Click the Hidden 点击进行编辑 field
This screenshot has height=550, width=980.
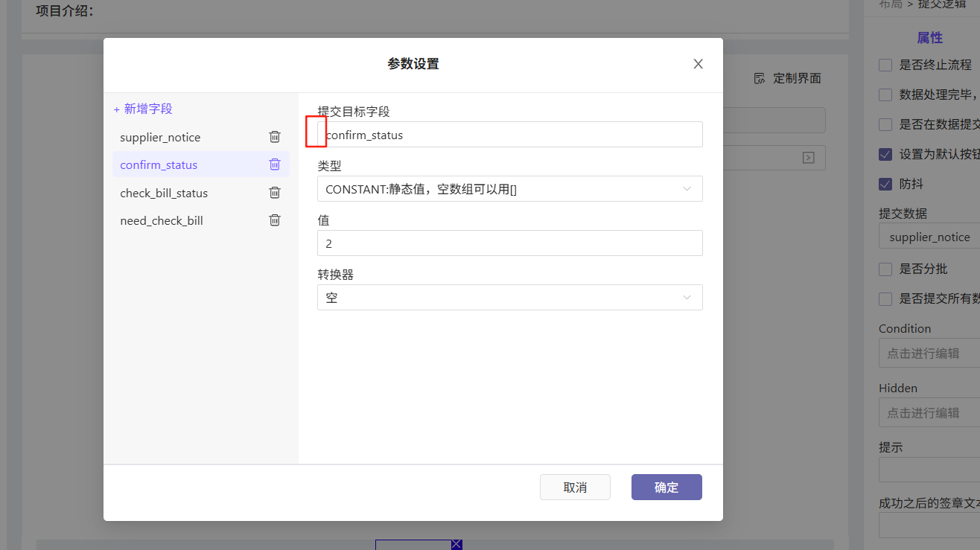coord(929,412)
